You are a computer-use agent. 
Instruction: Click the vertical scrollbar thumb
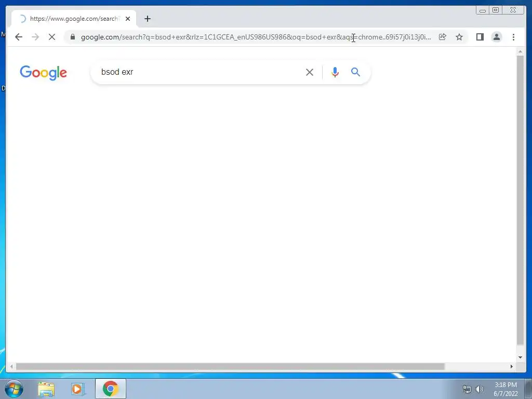click(x=520, y=200)
